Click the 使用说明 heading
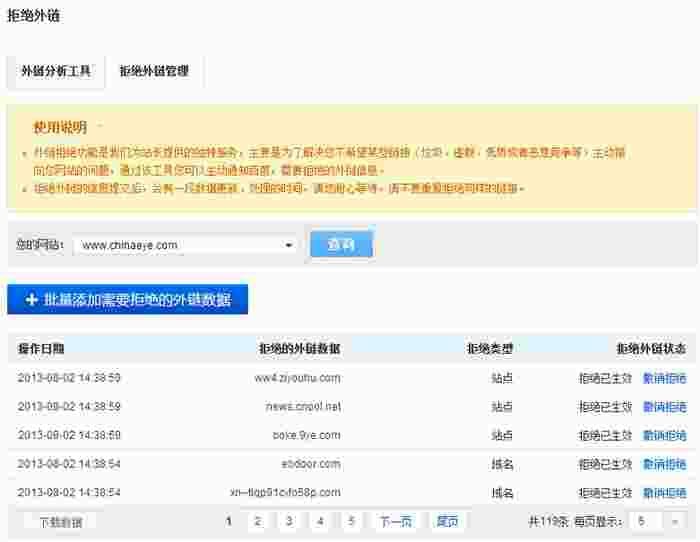This screenshot has height=542, width=700. click(60, 128)
